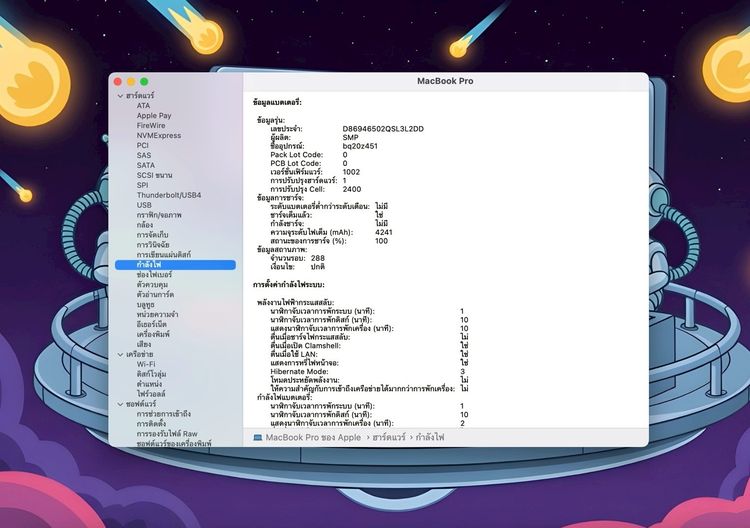The width and height of the screenshot is (750, 528).
Task: Select กล้อง (Camera) in the sidebar
Action: [145, 225]
